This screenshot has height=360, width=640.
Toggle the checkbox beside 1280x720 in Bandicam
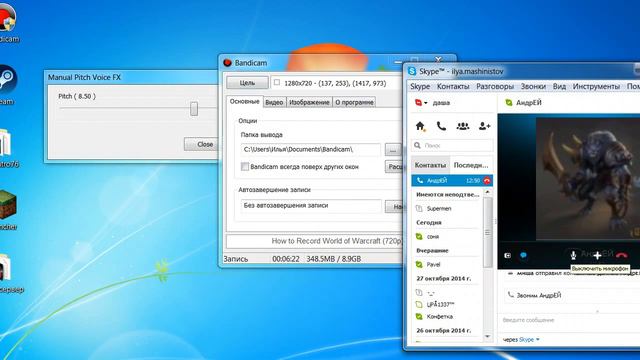point(277,82)
